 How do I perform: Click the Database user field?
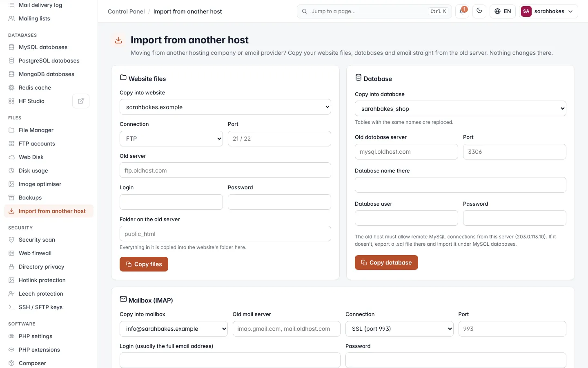click(x=406, y=218)
